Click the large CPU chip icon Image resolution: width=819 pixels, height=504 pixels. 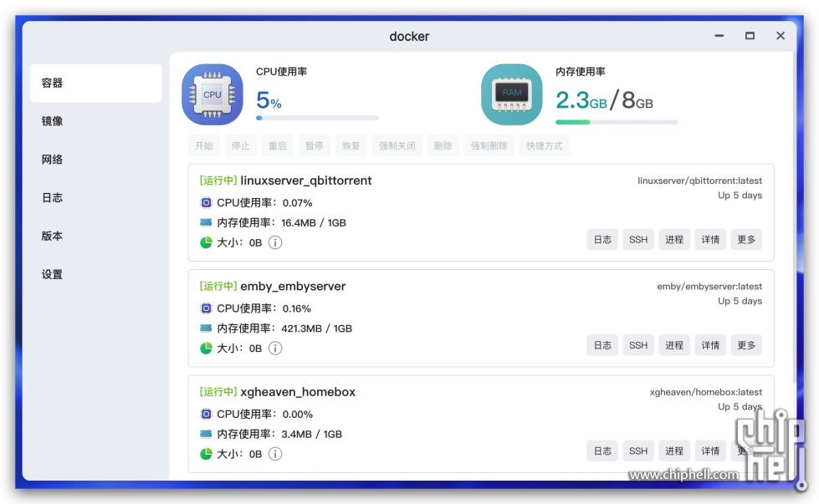pyautogui.click(x=212, y=94)
